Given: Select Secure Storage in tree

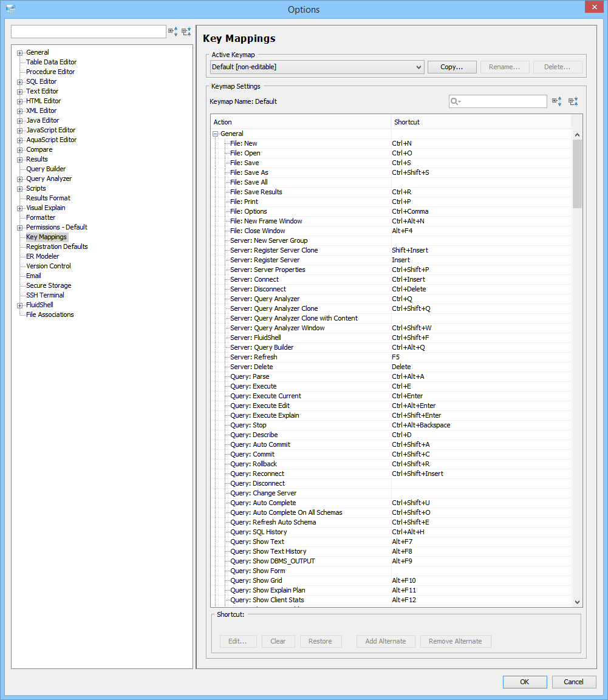Looking at the screenshot, I should point(49,286).
